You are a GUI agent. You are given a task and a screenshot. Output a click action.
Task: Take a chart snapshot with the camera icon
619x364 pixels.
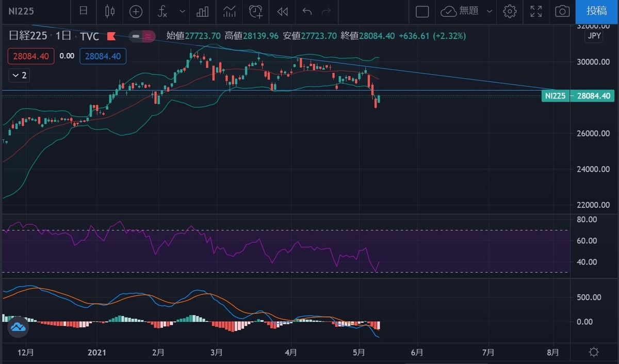pos(562,11)
